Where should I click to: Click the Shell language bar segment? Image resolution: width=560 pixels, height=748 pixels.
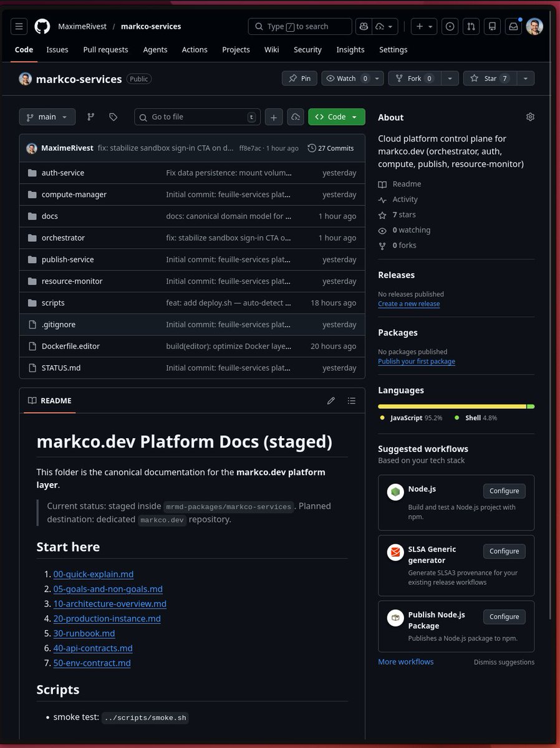[x=531, y=406]
